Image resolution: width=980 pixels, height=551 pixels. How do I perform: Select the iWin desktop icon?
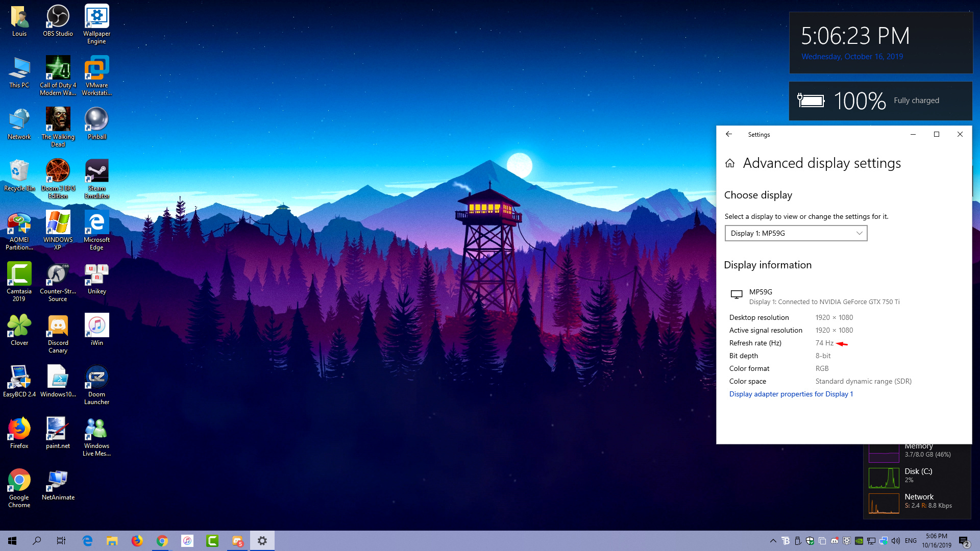(96, 330)
